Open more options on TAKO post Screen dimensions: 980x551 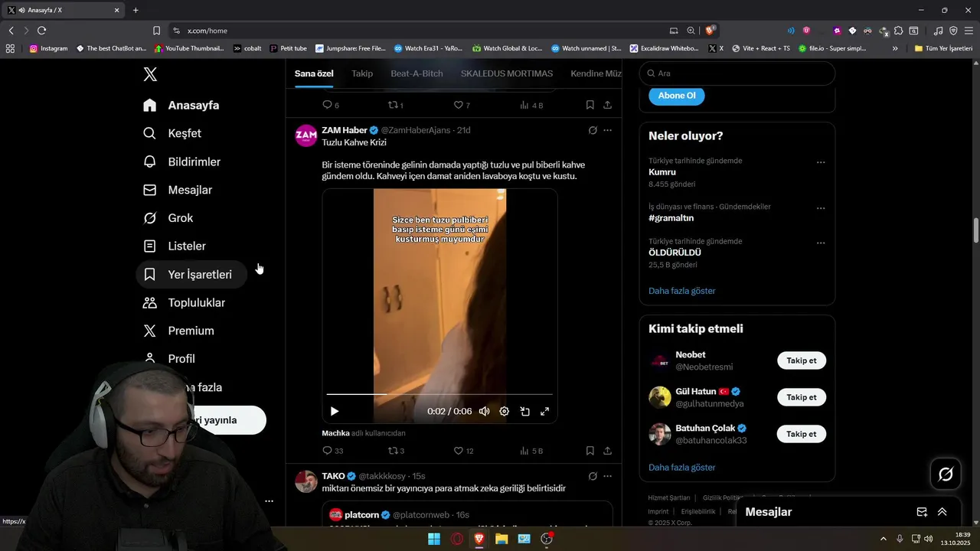pos(607,476)
